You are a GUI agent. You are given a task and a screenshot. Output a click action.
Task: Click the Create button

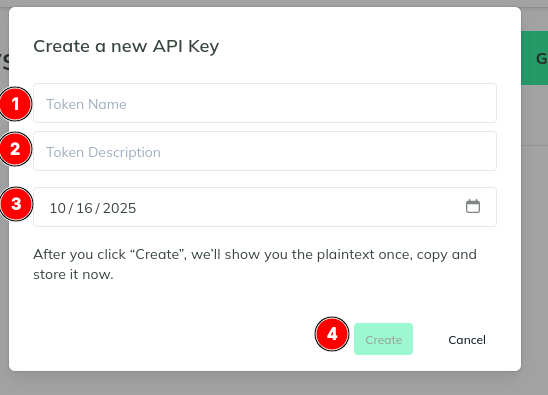pos(383,339)
